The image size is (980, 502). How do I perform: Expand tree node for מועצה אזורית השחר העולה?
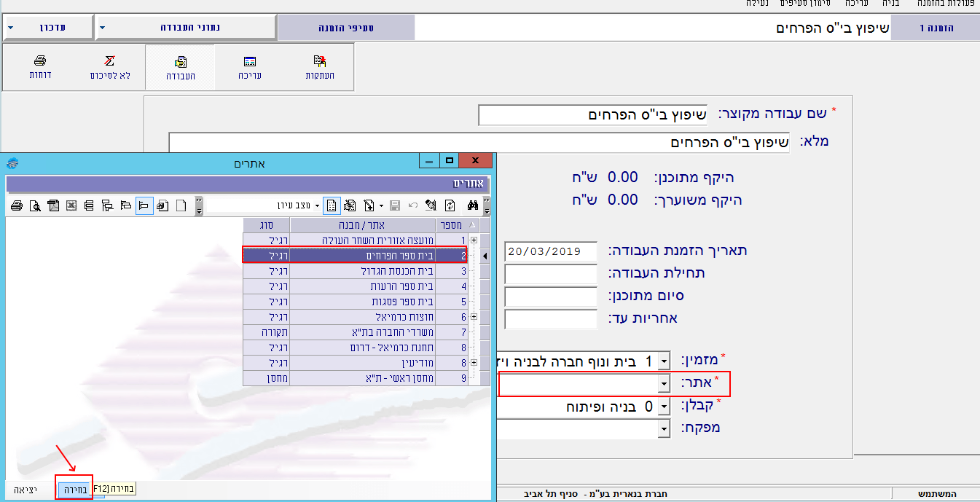point(474,240)
